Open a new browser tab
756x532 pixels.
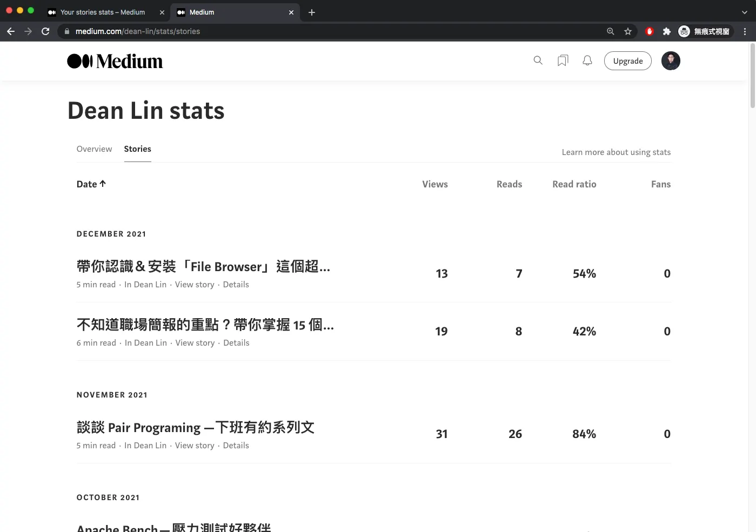(x=312, y=12)
